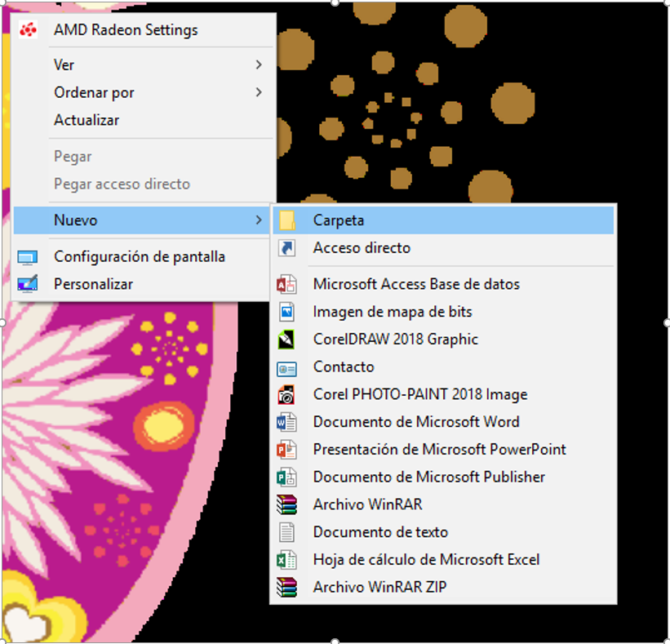The image size is (670, 644).
Task: Open the Ordenar por menu item
Action: [144, 92]
